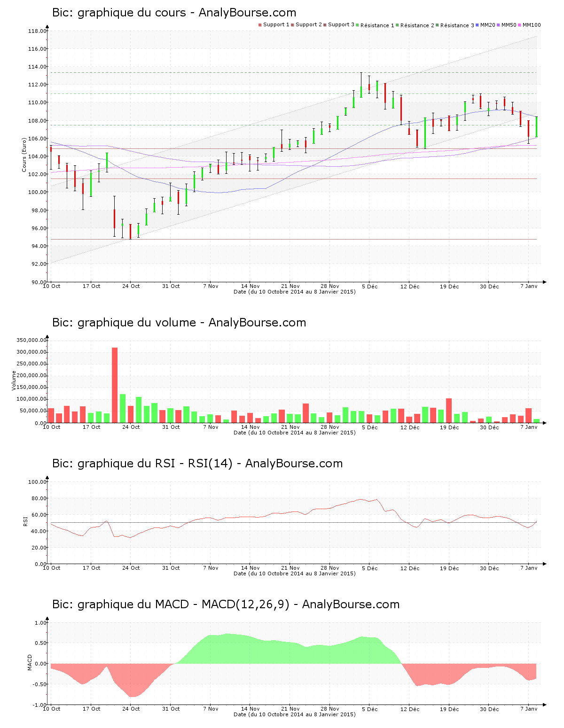The image size is (564, 728).
Task: Click the 'MACD' vertical axis label
Action: click(x=30, y=662)
